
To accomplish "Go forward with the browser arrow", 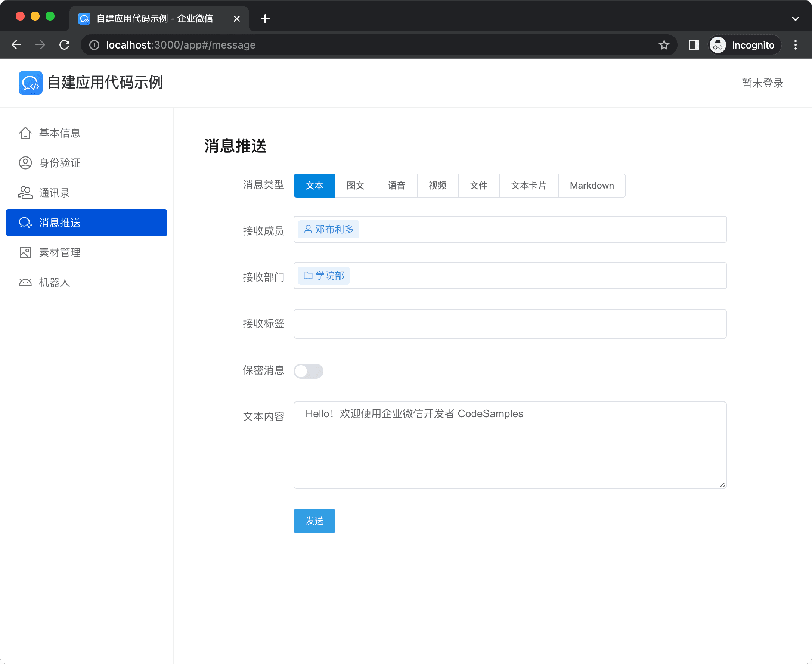I will coord(40,45).
